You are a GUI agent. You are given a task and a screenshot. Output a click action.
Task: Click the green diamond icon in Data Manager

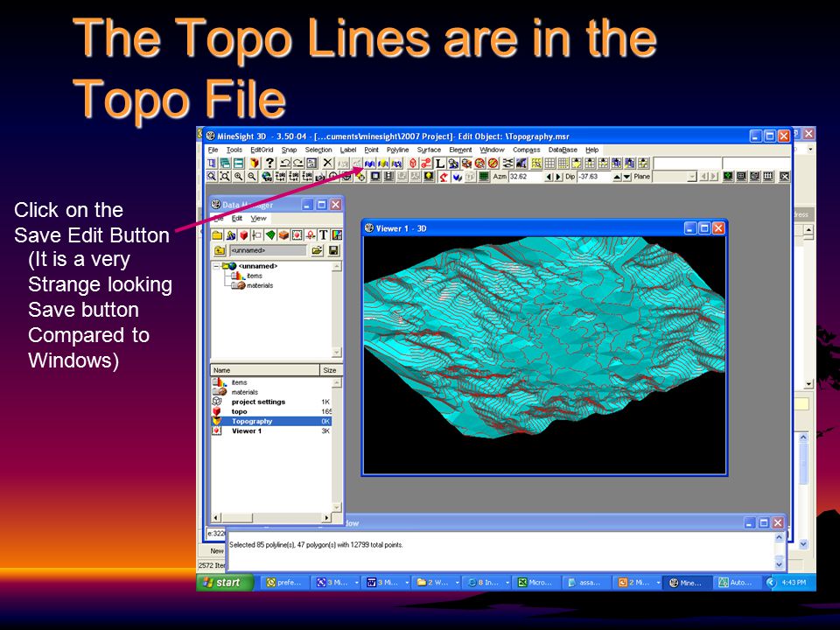click(270, 234)
